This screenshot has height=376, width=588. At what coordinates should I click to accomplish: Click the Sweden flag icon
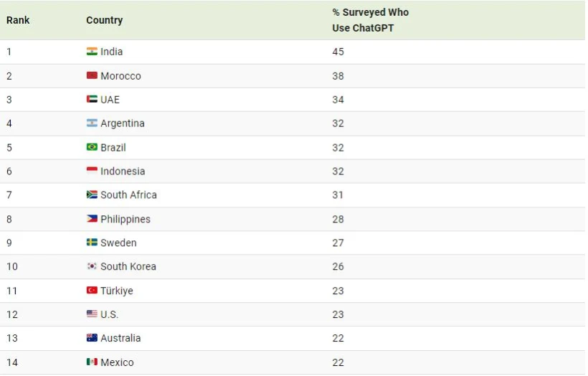coord(92,243)
